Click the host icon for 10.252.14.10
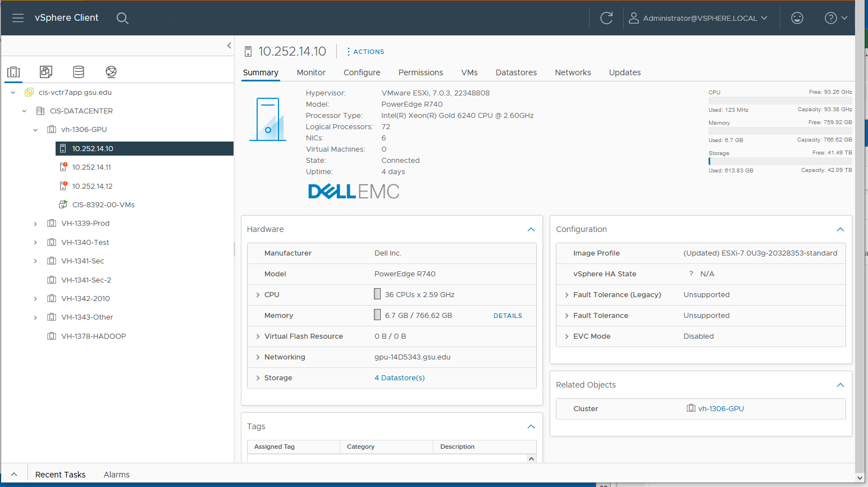The image size is (868, 487). tap(63, 149)
